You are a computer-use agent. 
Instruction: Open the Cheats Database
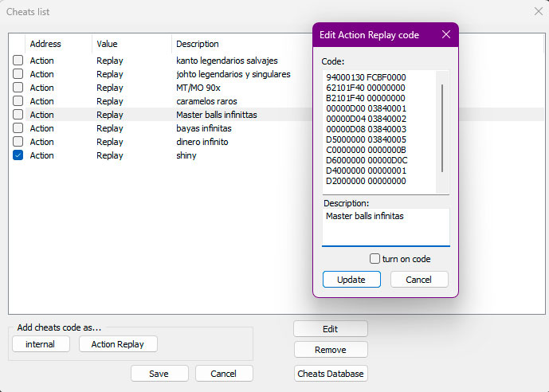pyautogui.click(x=331, y=374)
